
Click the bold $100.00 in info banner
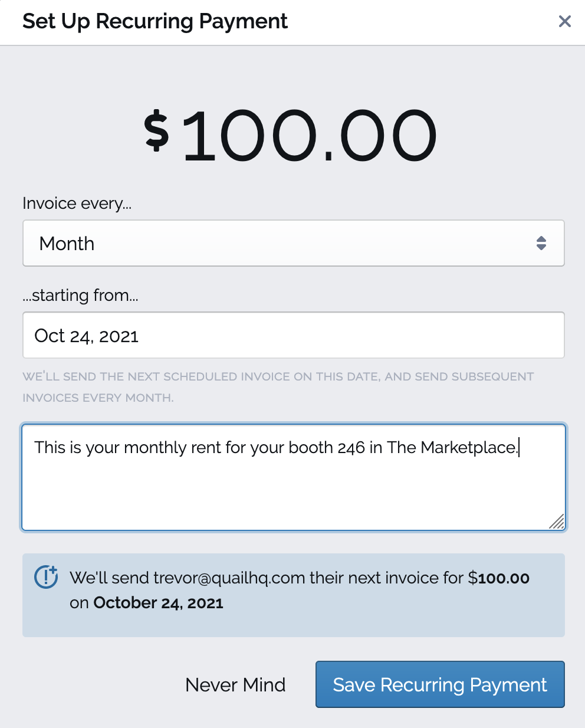tap(499, 578)
